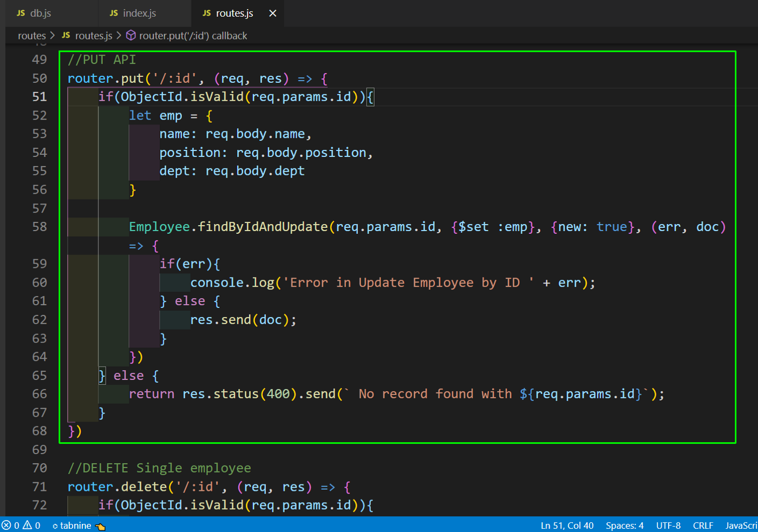Open warnings count in status bar

click(x=31, y=526)
